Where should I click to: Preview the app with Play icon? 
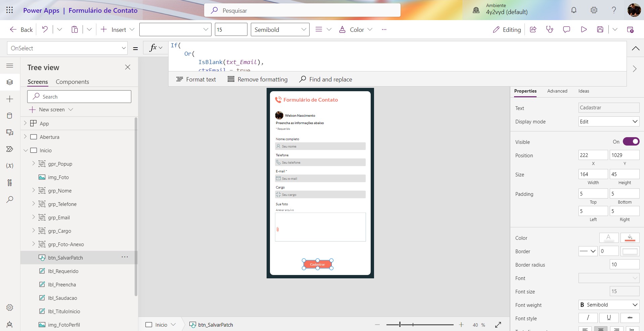(584, 30)
